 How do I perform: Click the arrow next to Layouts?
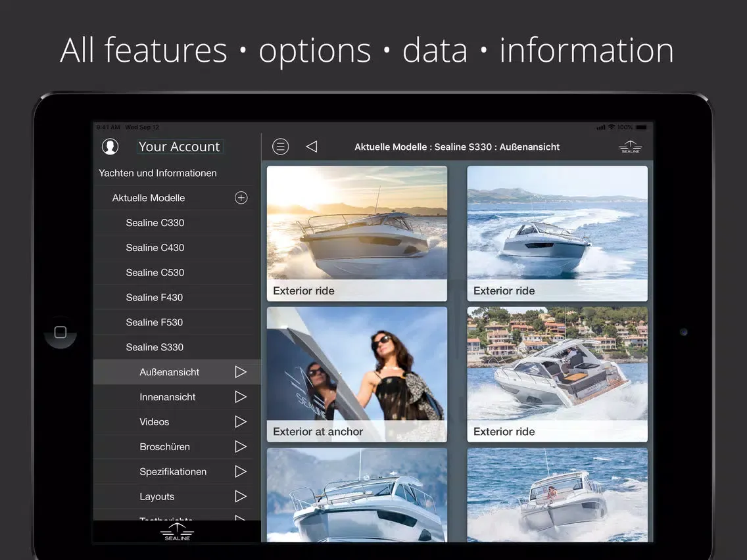pyautogui.click(x=241, y=496)
